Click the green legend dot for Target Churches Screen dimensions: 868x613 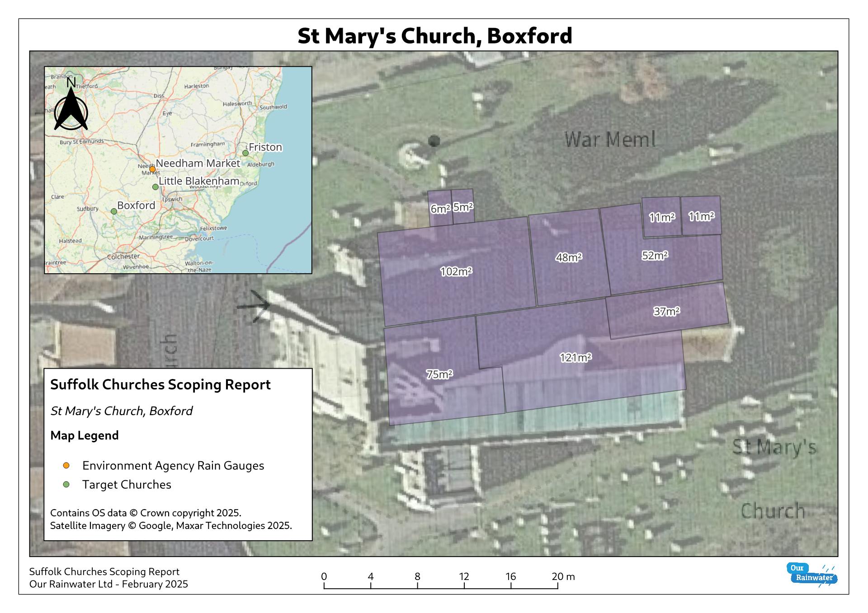(66, 485)
